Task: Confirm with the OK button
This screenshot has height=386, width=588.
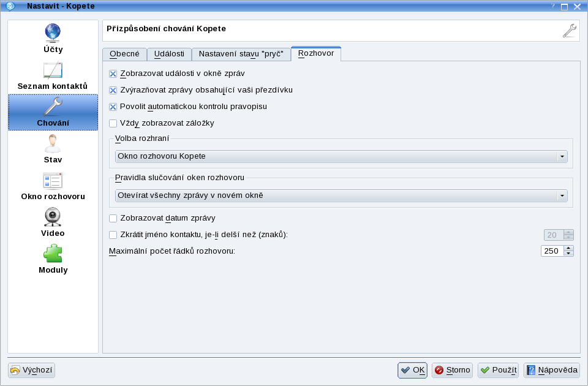Action: tap(412, 370)
